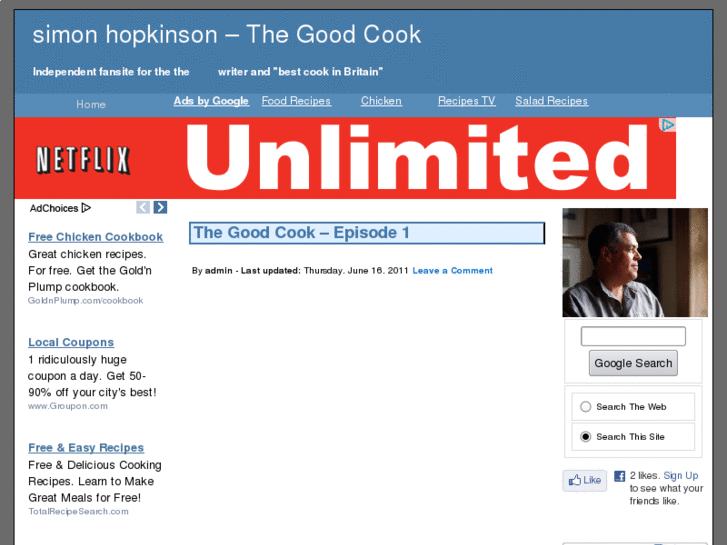Click the next ad arrow button

click(160, 207)
